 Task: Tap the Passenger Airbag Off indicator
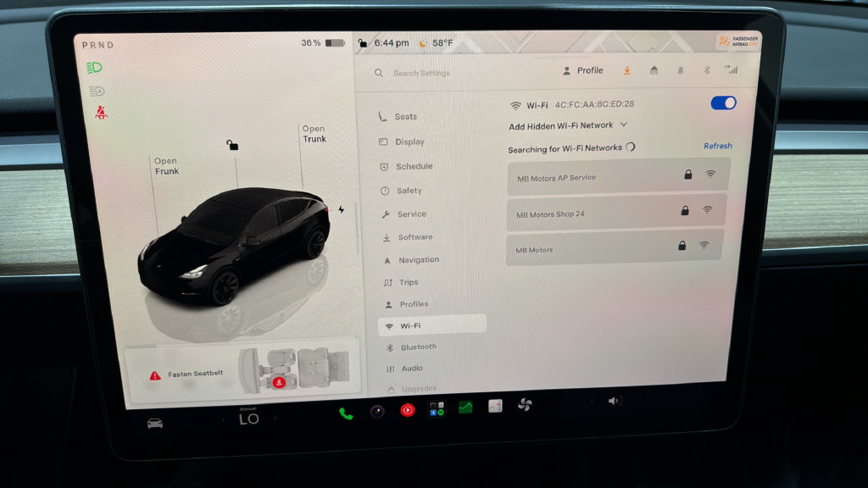738,41
